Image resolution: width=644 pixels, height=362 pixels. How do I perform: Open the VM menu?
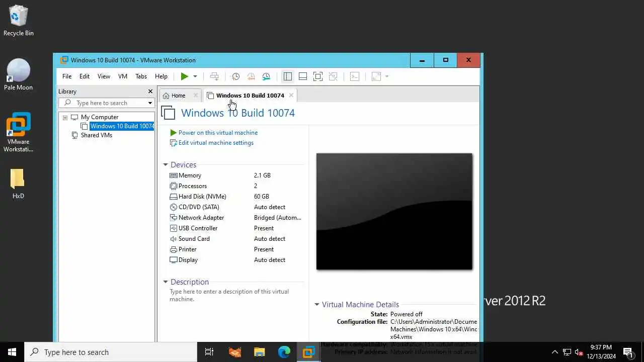123,76
